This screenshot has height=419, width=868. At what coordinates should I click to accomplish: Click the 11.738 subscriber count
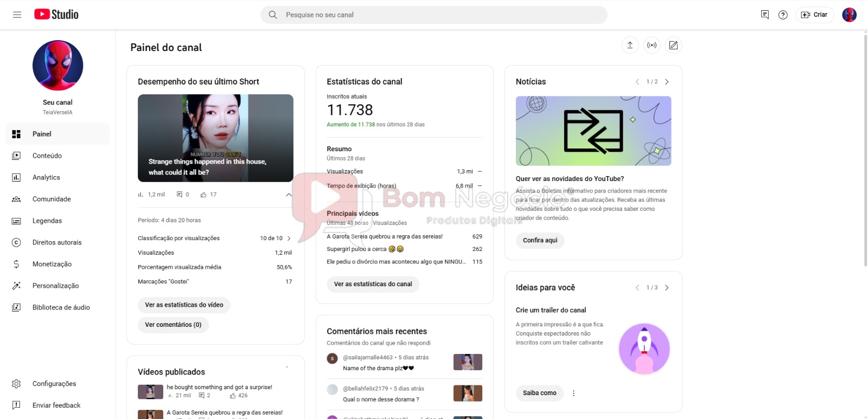coord(350,110)
